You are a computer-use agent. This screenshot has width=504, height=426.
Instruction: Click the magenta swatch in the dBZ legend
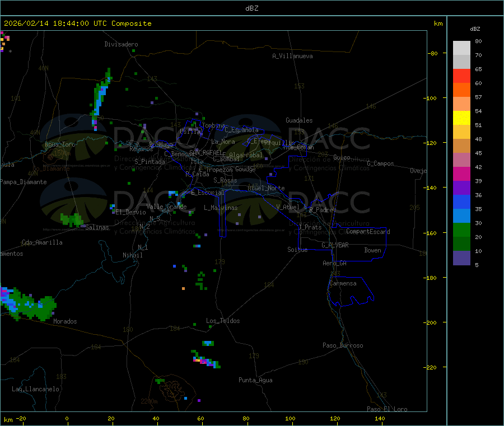(x=461, y=174)
